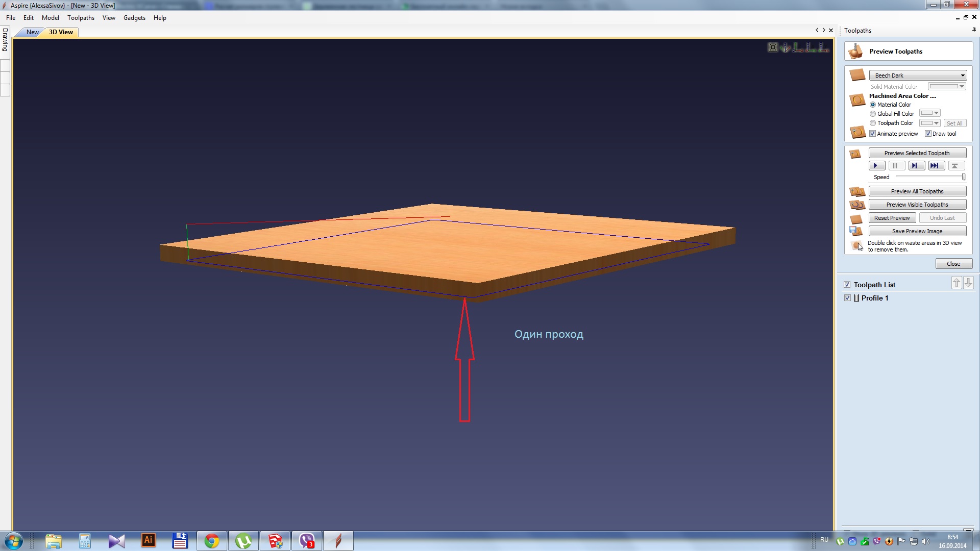
Task: Click the zoom-to-fit view icon
Action: pos(773,47)
